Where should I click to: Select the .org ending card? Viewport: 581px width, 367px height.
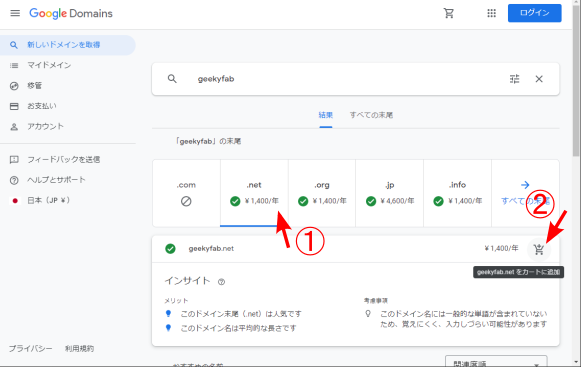click(322, 193)
